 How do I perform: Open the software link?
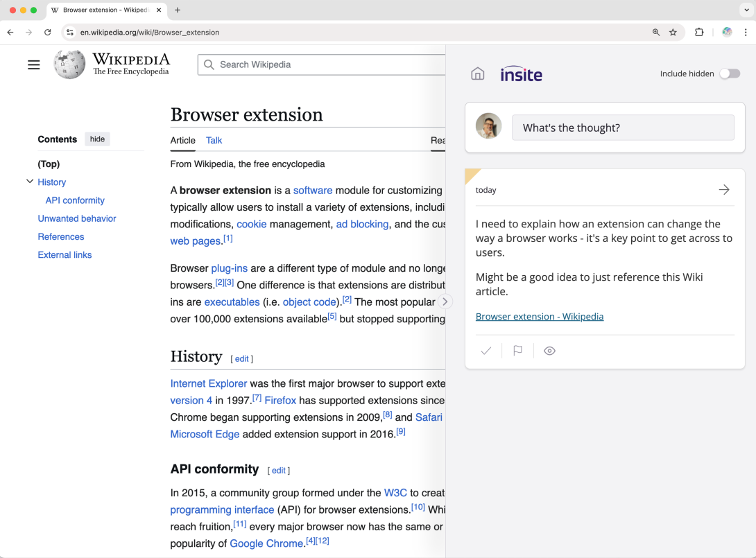313,191
